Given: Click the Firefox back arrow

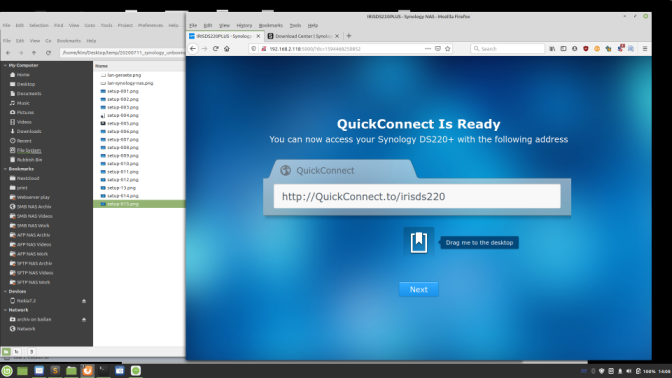Looking at the screenshot, I should click(x=193, y=49).
